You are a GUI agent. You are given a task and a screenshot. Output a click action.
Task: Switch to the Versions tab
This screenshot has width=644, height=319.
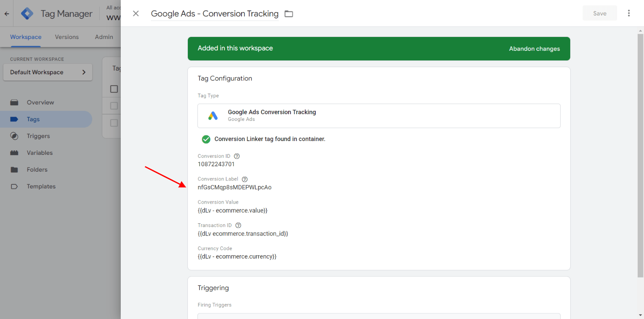[67, 37]
